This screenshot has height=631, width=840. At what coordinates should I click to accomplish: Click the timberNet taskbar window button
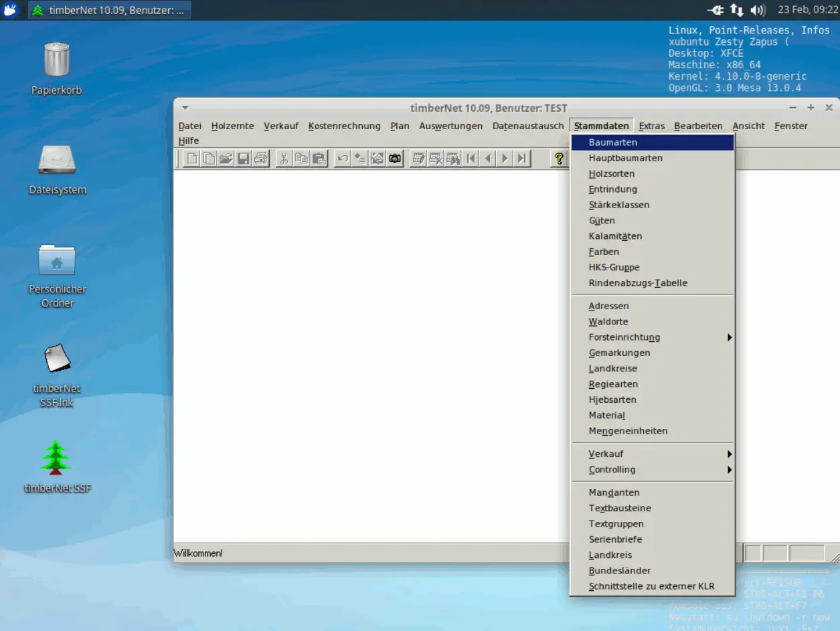tap(110, 10)
